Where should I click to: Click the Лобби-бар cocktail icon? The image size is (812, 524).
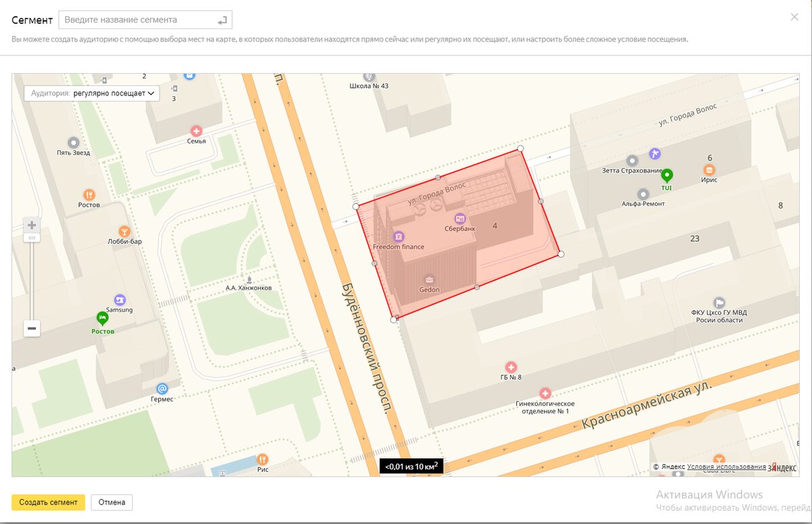124,231
